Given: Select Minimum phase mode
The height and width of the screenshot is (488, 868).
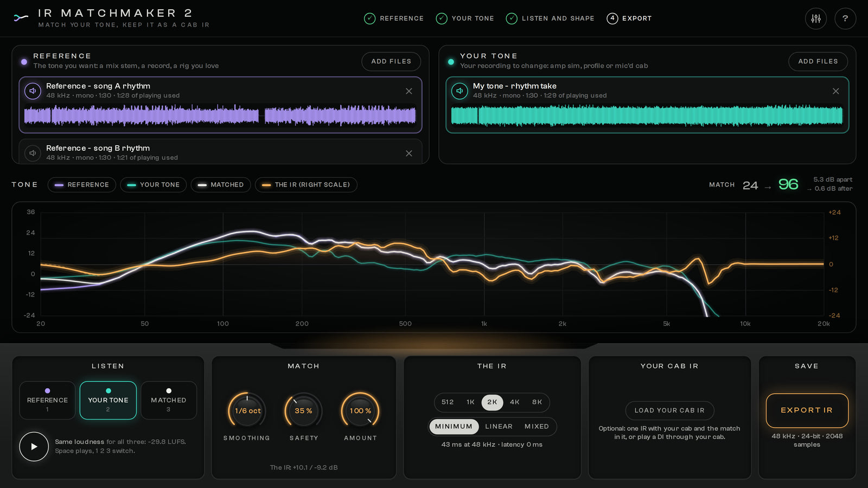Looking at the screenshot, I should [454, 427].
